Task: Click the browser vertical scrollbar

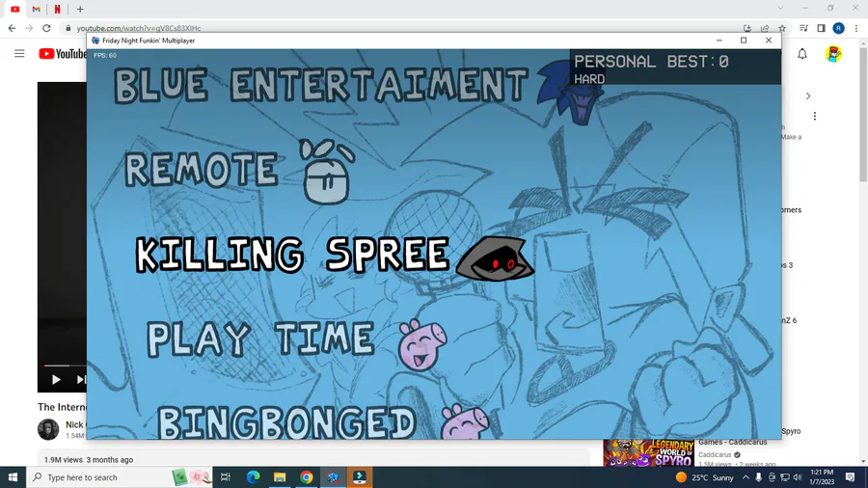Action: 863,115
